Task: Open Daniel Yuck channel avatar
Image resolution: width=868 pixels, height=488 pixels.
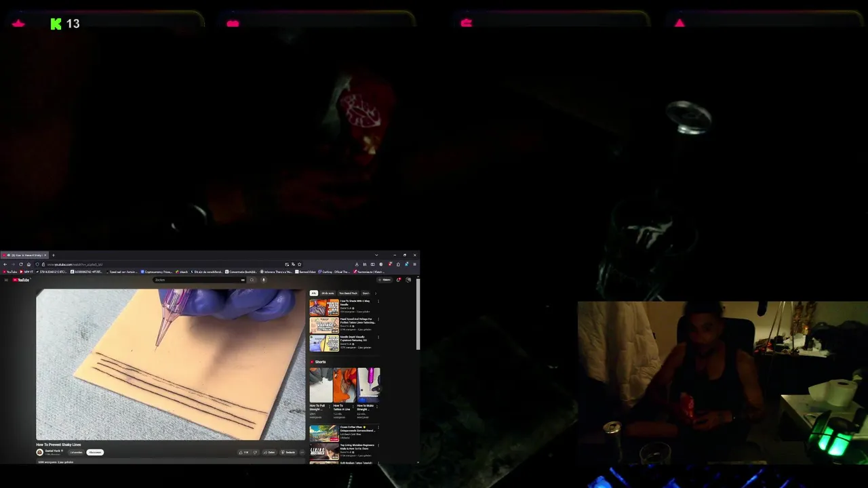Action: [39, 452]
